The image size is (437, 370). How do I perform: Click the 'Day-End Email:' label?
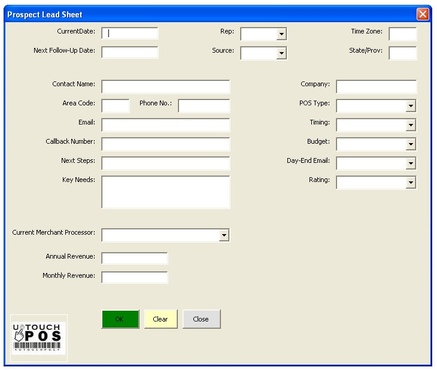(308, 161)
